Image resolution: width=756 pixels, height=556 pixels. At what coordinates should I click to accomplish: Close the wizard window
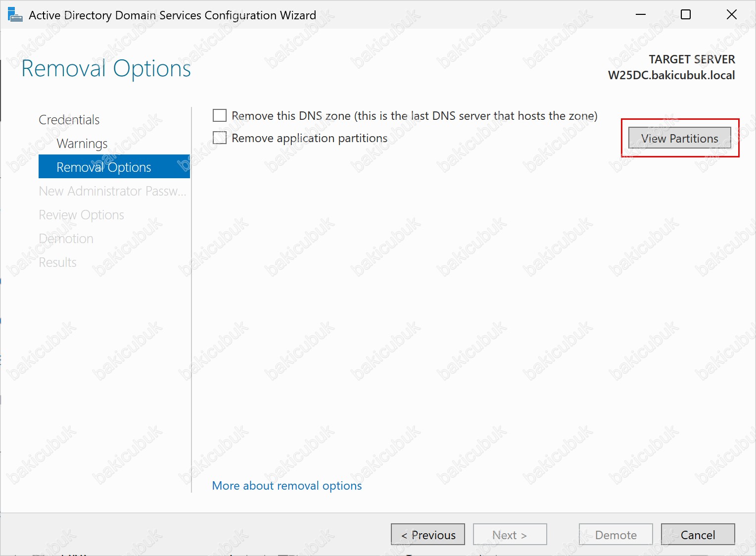pyautogui.click(x=731, y=15)
